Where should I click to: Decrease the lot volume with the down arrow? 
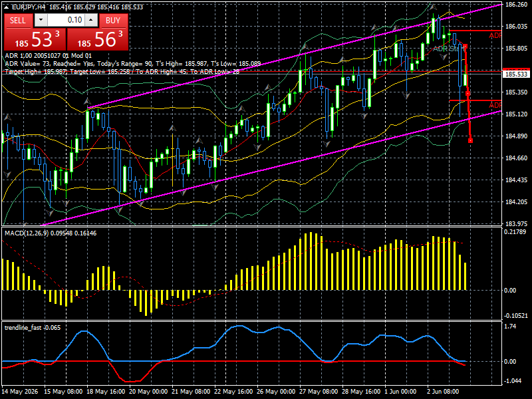pyautogui.click(x=41, y=20)
